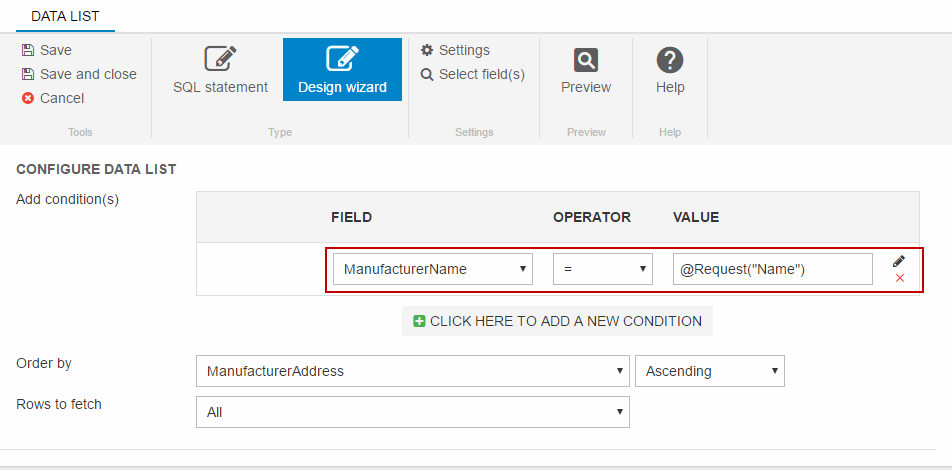Click the red Cancel icon
The width and height of the screenshot is (952, 470).
(x=28, y=98)
